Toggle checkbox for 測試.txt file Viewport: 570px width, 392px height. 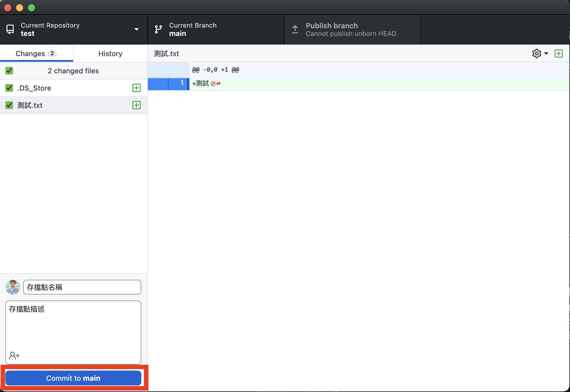click(9, 105)
